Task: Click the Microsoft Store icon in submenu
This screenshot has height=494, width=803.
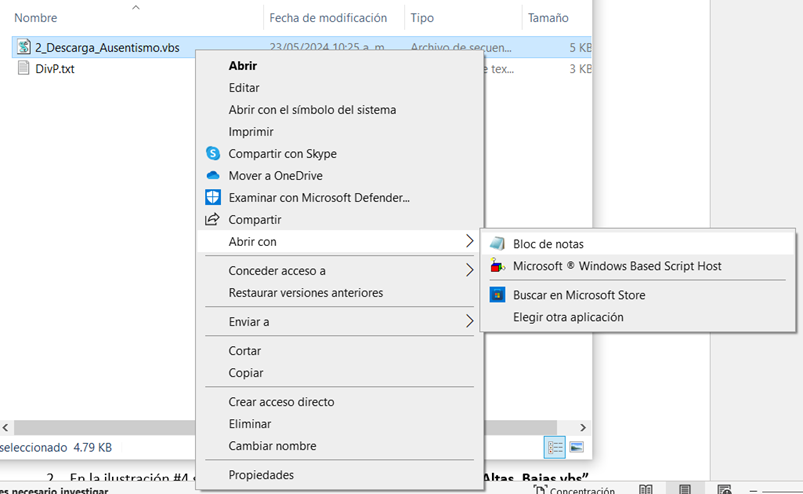Action: click(x=497, y=295)
